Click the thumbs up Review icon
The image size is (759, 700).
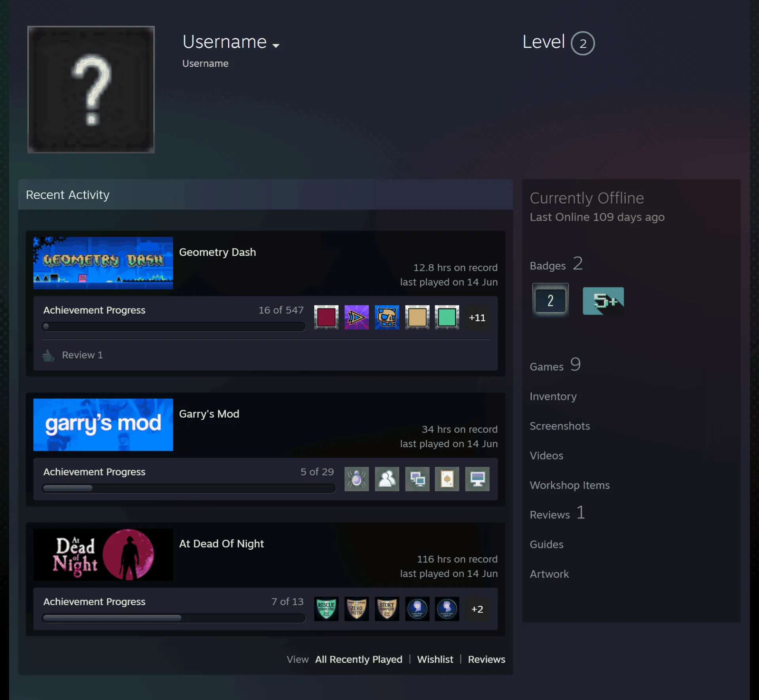point(48,356)
